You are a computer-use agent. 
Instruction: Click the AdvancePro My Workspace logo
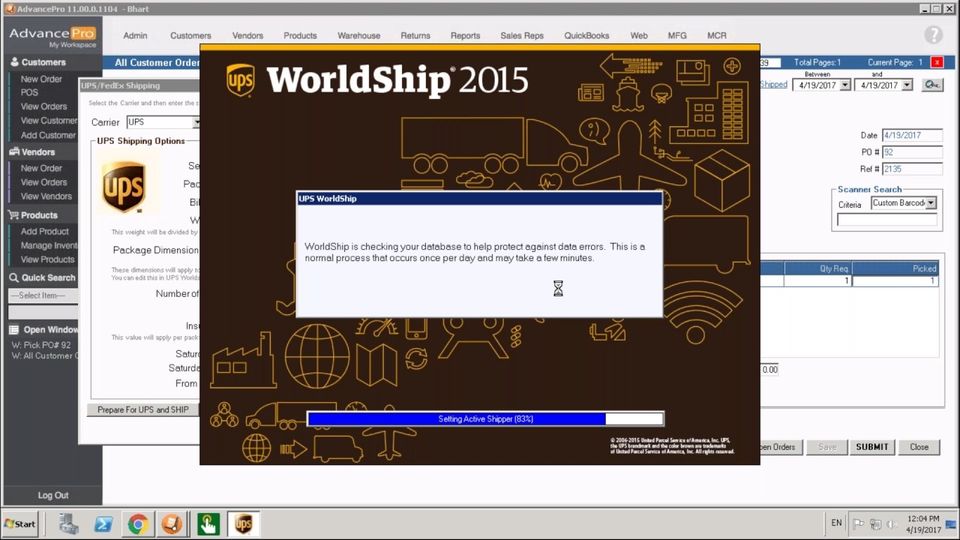[53, 37]
